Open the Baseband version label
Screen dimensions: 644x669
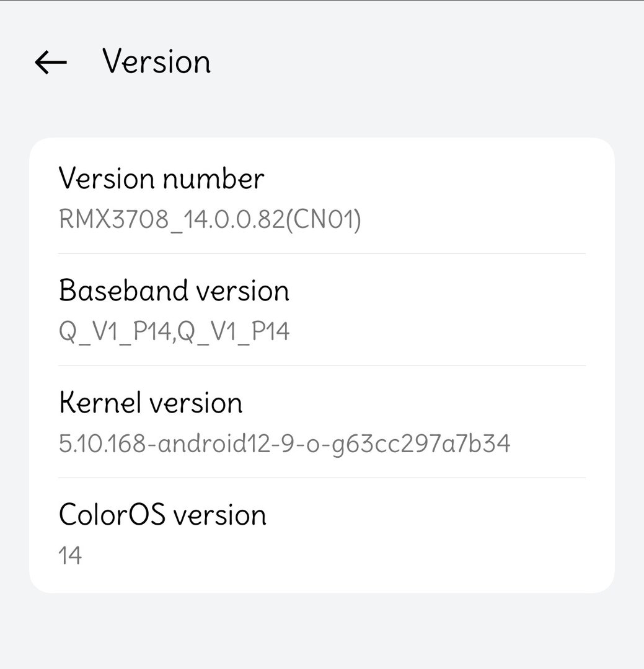174,291
